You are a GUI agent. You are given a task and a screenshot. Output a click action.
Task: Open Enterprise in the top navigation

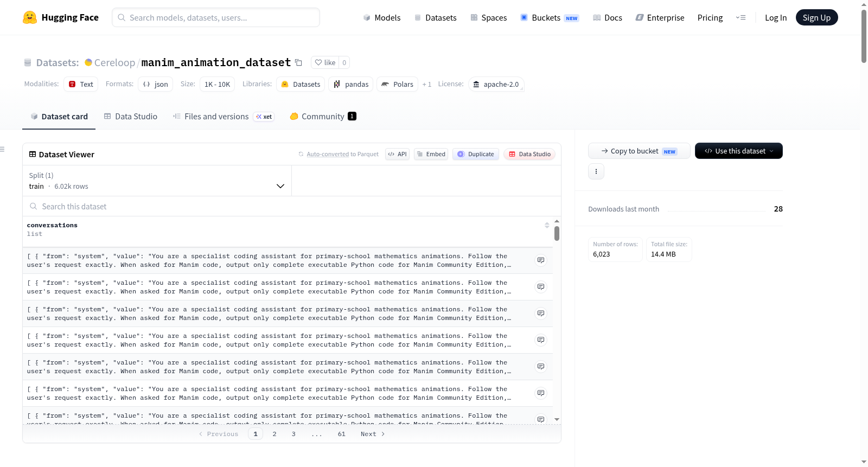click(660, 17)
